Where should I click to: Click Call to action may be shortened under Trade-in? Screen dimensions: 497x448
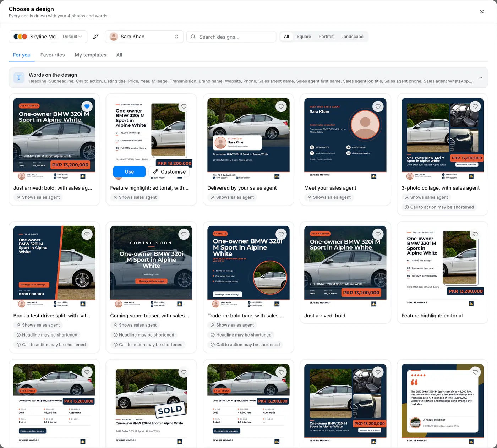(x=245, y=345)
